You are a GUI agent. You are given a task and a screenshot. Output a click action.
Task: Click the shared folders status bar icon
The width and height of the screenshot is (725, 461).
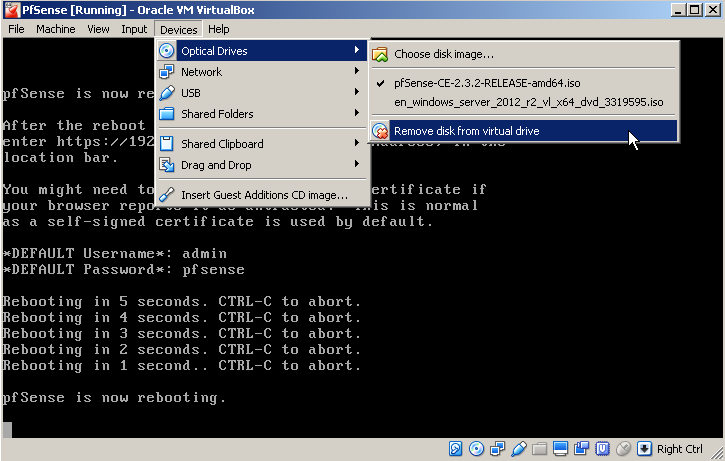(540, 449)
